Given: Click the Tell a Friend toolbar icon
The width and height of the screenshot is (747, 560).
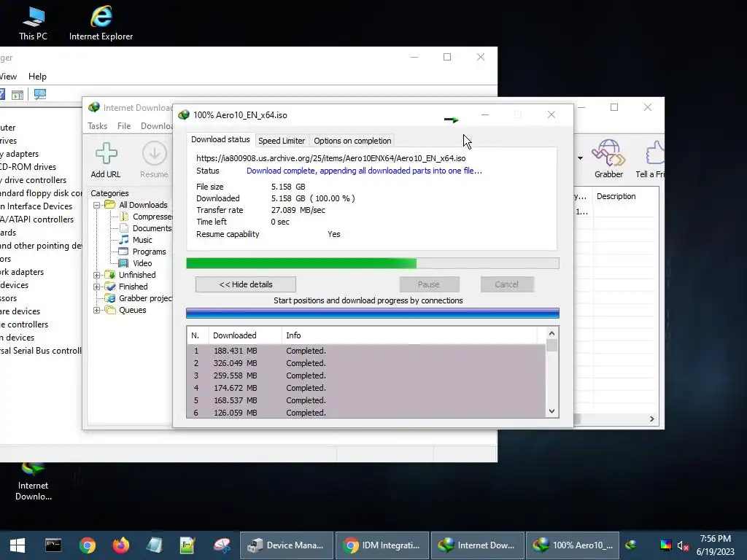Looking at the screenshot, I should point(651,159).
